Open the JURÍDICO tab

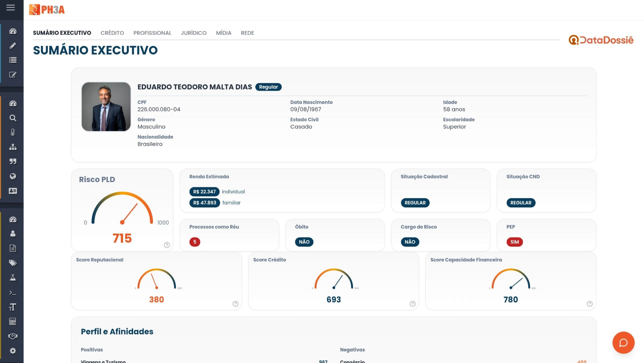click(194, 33)
